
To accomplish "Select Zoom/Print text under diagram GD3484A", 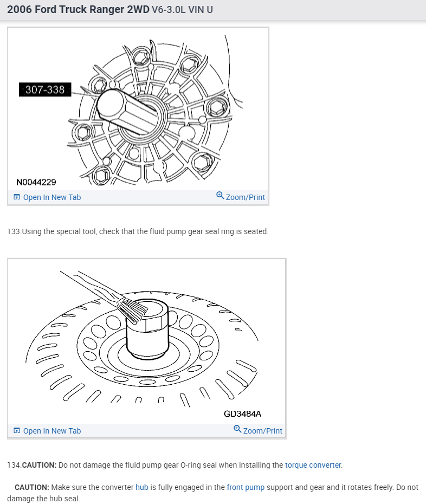I will (x=263, y=431).
